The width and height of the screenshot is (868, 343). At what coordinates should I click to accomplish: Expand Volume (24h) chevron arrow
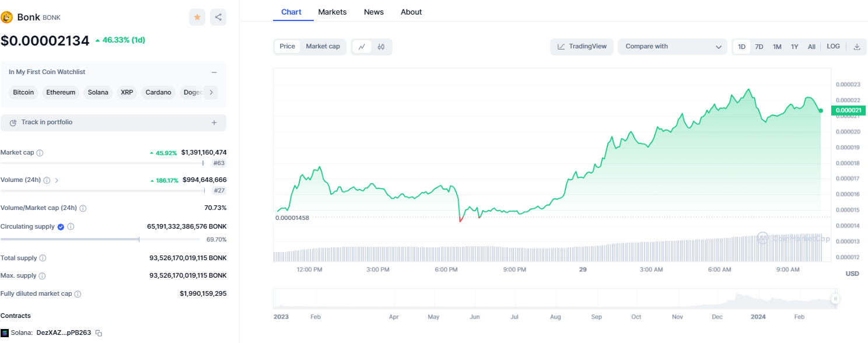click(57, 180)
